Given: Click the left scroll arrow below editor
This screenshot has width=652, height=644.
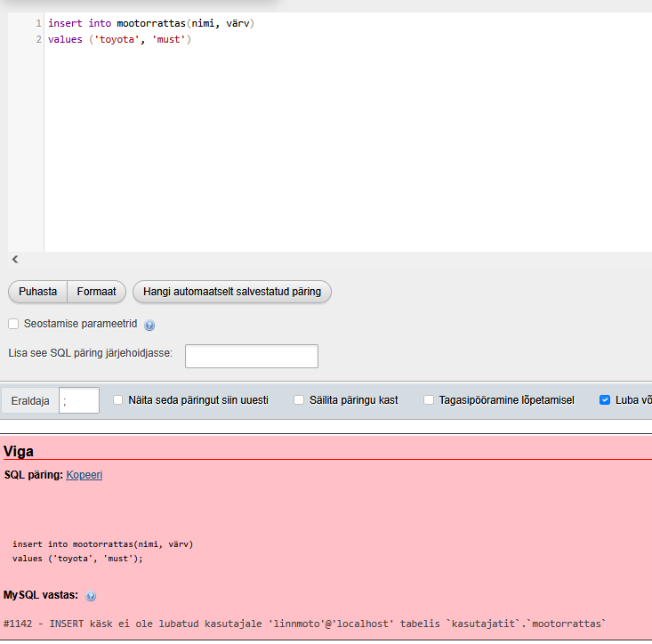Looking at the screenshot, I should coord(15,260).
